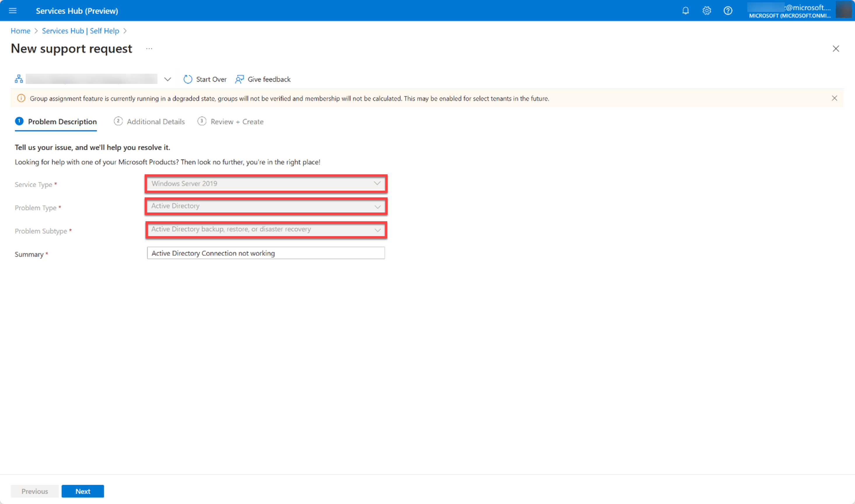
Task: Click the ellipsis menu next to support request title
Action: [x=149, y=48]
